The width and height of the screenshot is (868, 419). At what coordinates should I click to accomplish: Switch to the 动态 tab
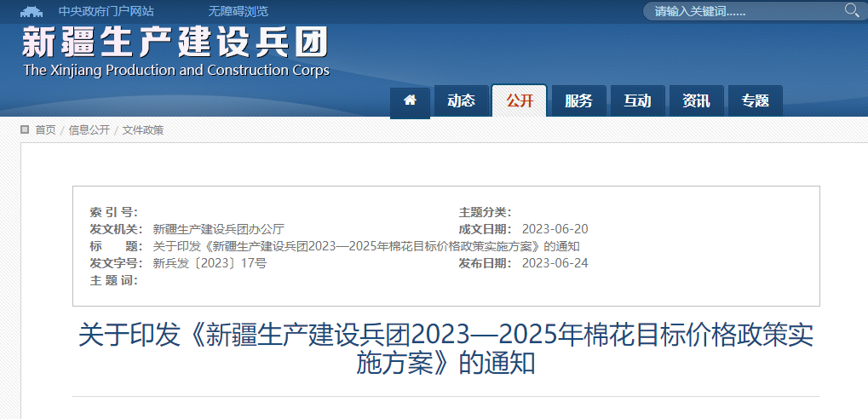point(461,100)
